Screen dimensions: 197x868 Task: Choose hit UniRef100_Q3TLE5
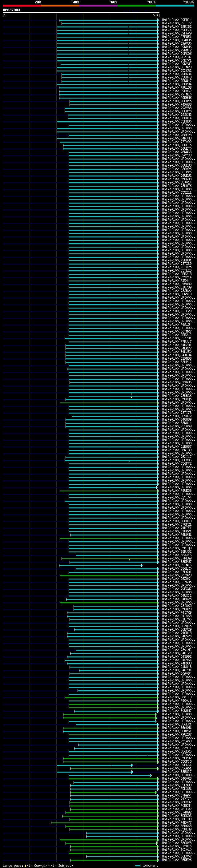pyautogui.click(x=177, y=271)
